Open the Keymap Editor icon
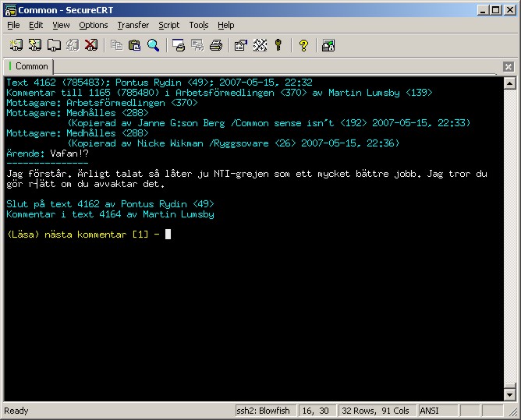The image size is (521, 420). [260, 45]
